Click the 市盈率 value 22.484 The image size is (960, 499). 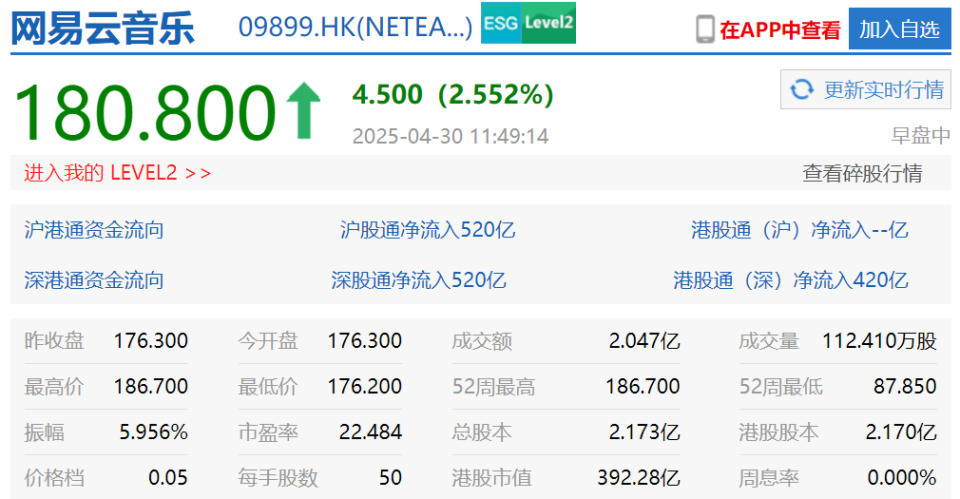tap(370, 432)
